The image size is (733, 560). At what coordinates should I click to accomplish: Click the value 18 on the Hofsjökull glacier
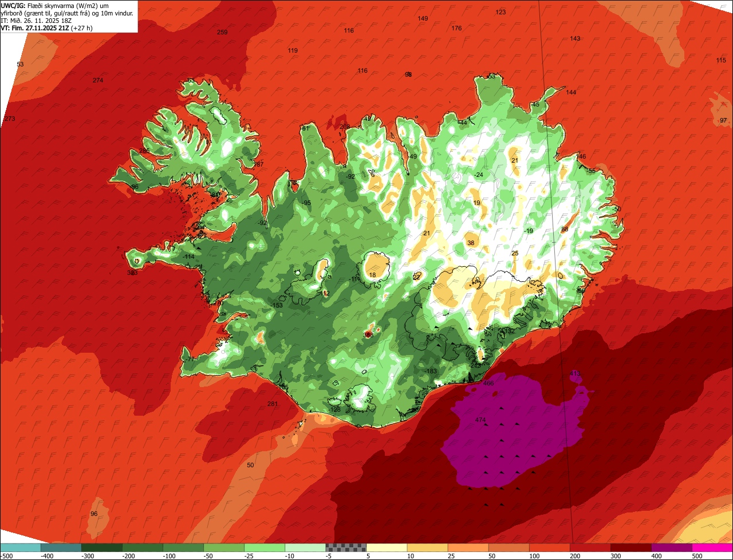tap(372, 275)
